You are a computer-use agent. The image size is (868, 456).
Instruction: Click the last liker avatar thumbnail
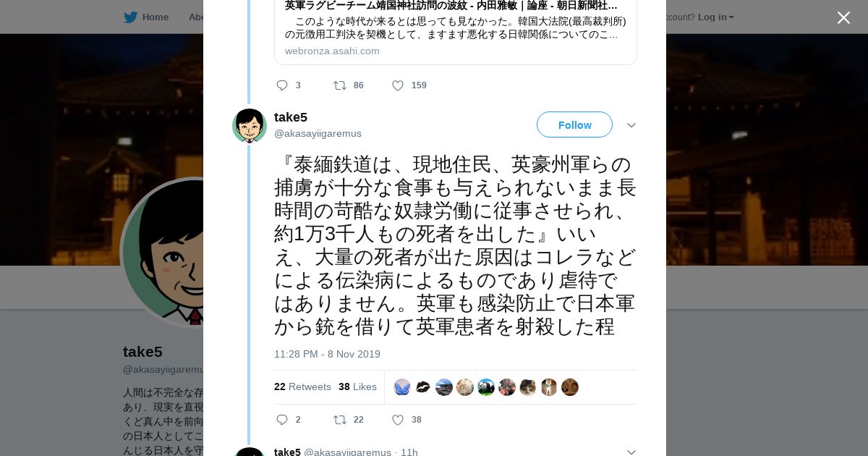point(570,387)
